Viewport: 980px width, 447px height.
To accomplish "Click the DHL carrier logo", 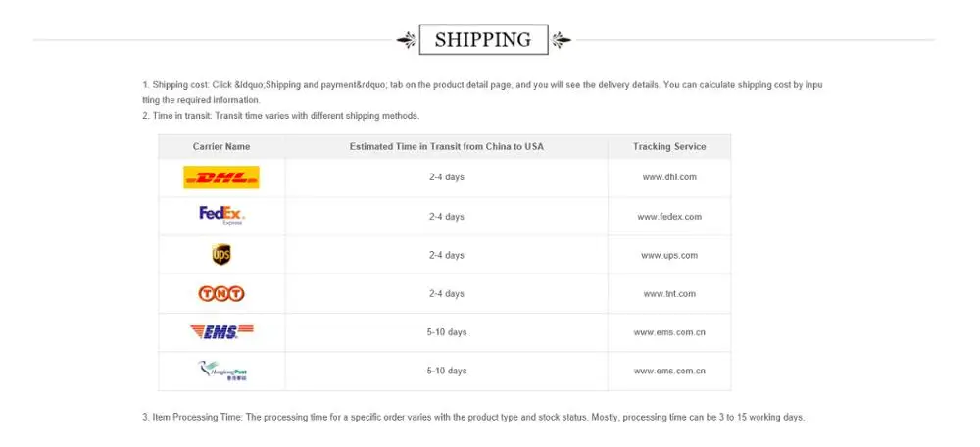I will 221,177.
